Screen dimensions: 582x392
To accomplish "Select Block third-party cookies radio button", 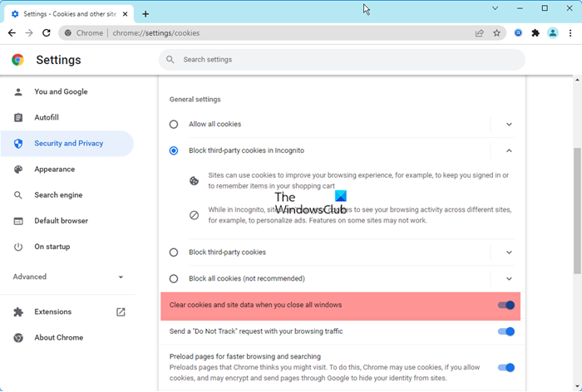I will tap(173, 252).
